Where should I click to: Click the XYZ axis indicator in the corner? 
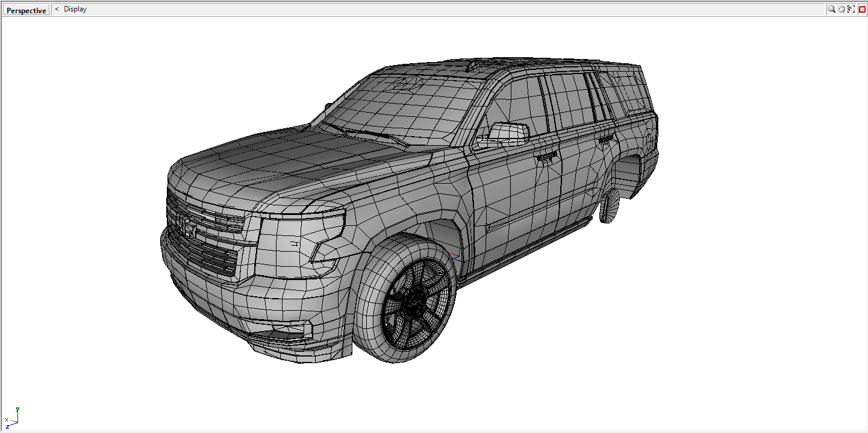[x=12, y=418]
